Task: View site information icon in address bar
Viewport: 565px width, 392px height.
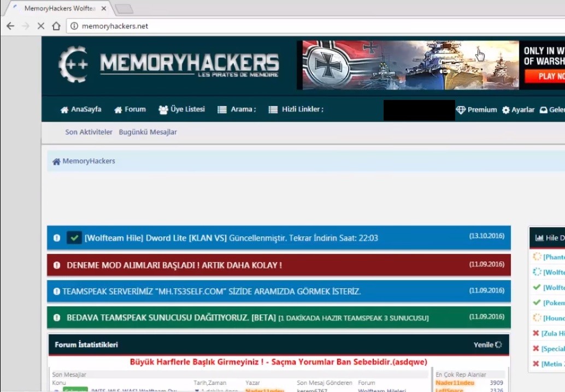Action: (74, 26)
